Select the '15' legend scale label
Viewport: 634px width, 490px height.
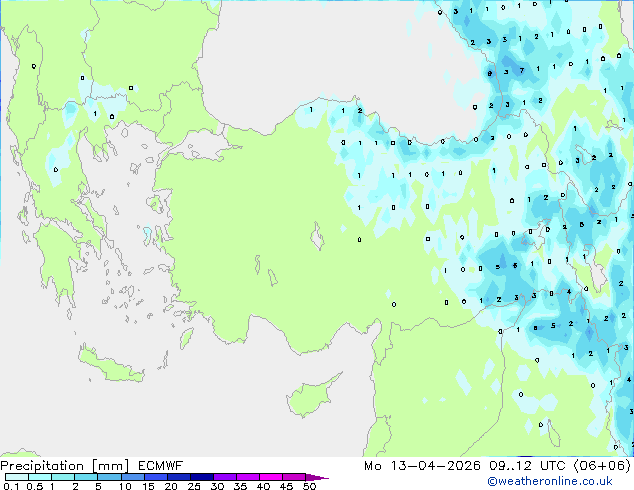coord(148,486)
